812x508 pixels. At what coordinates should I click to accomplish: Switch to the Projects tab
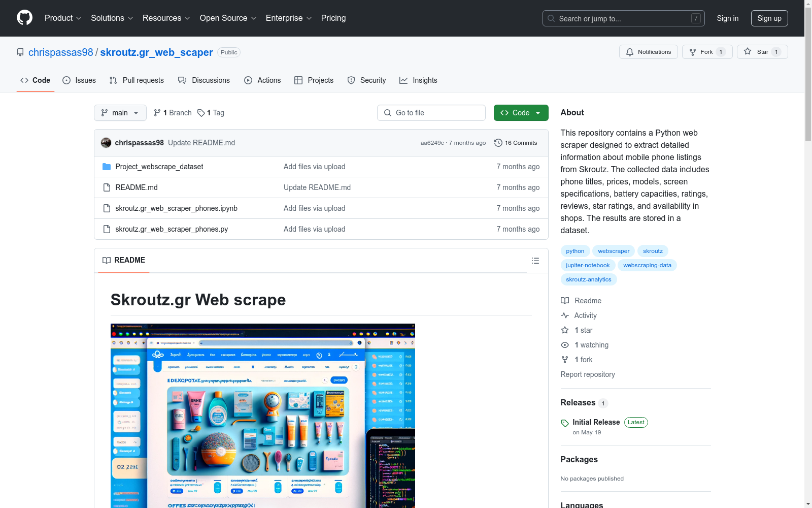314,80
